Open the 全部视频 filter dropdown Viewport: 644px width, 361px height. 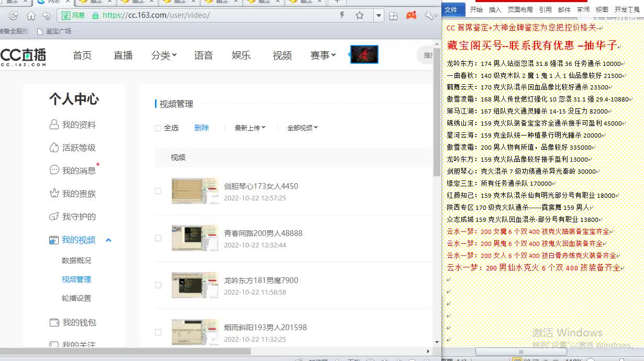pyautogui.click(x=303, y=128)
